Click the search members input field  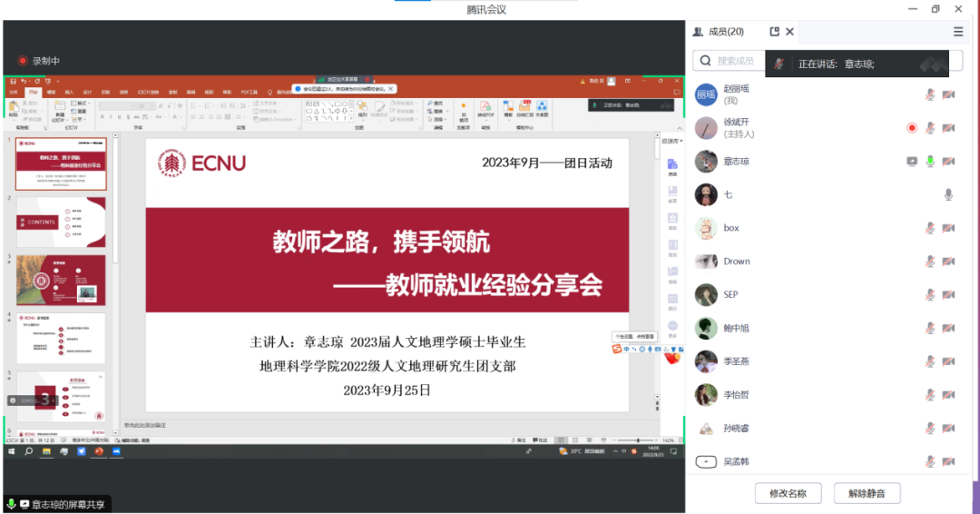click(730, 61)
